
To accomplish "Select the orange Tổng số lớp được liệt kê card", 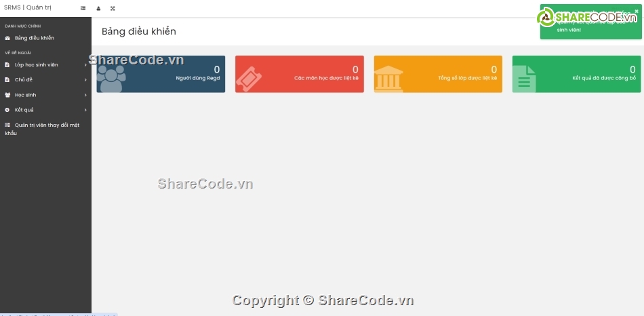I will click(x=438, y=74).
